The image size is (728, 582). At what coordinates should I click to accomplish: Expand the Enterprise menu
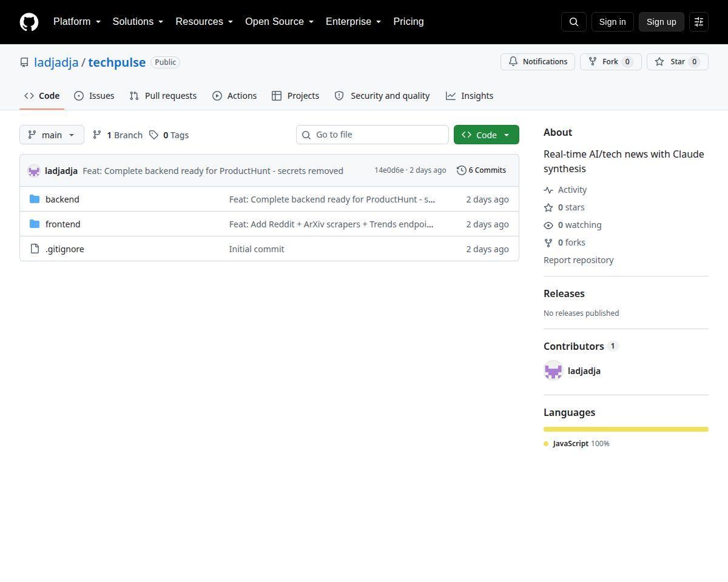(354, 22)
